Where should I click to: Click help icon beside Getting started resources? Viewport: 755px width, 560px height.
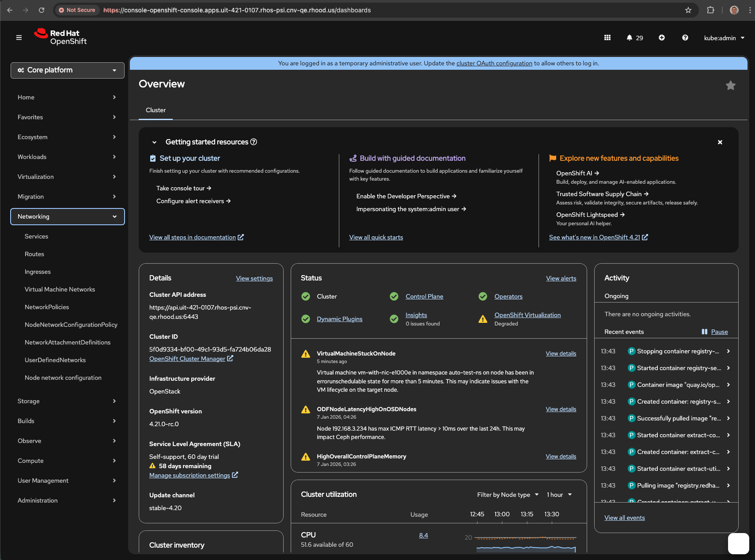pyautogui.click(x=254, y=142)
